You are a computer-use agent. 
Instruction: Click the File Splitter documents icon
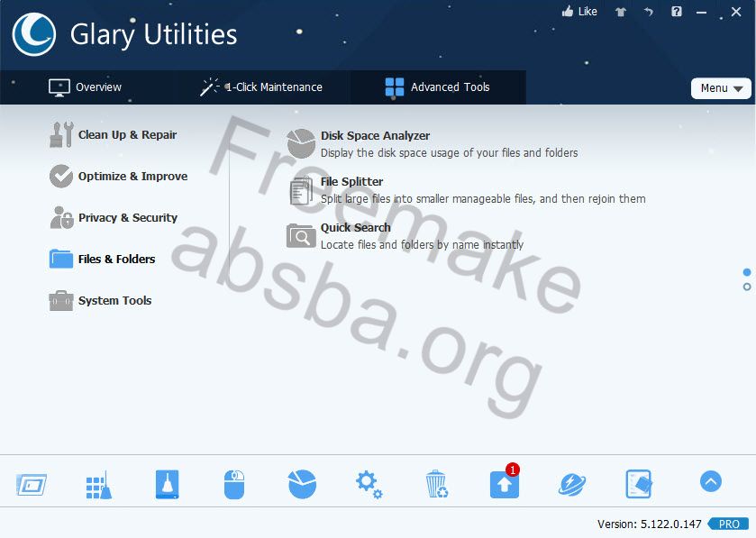301,190
